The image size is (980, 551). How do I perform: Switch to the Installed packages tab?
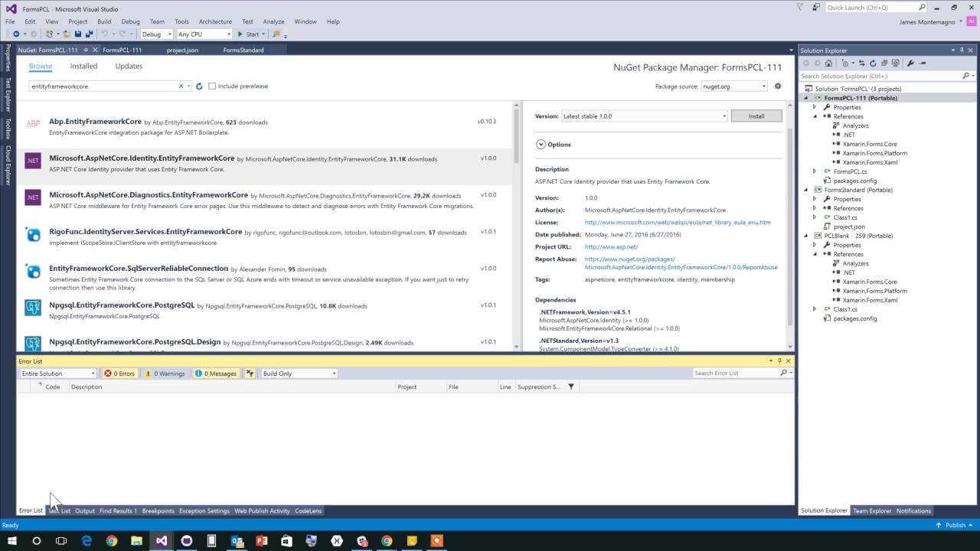84,67
